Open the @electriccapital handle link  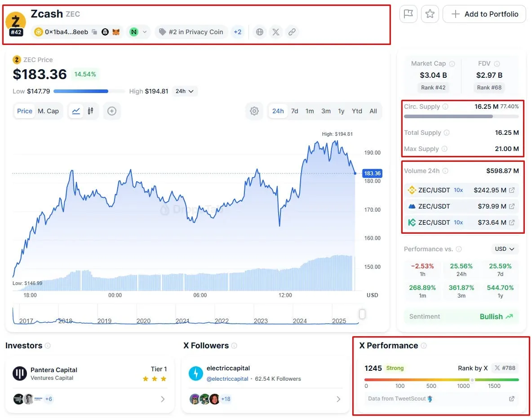pos(227,378)
